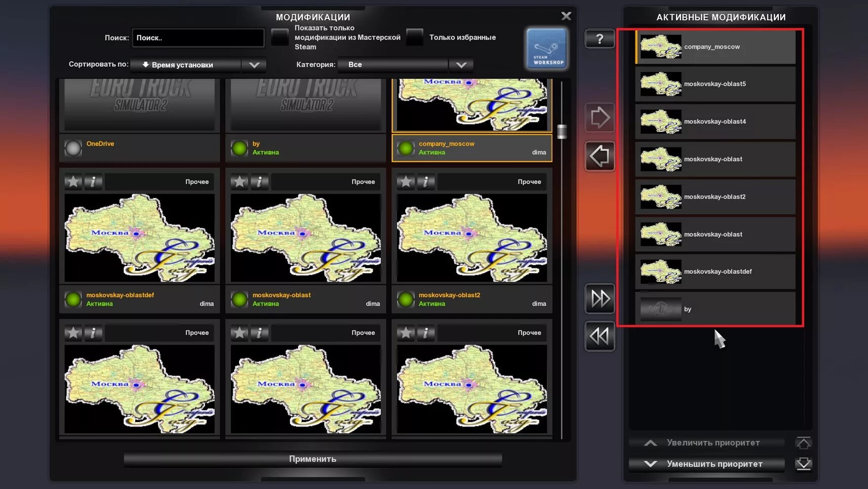Image resolution: width=868 pixels, height=489 pixels.
Task: Click author dima under company_moscow
Action: 539,153
